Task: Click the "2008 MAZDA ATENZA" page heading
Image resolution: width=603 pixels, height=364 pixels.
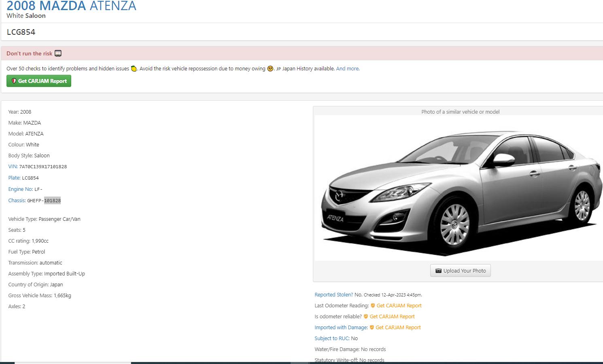Action: click(x=71, y=6)
